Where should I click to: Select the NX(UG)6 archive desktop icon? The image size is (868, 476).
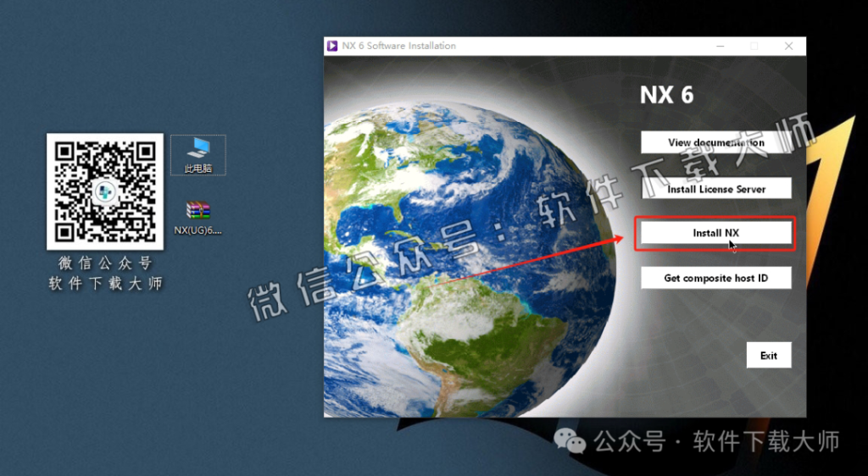(x=198, y=210)
